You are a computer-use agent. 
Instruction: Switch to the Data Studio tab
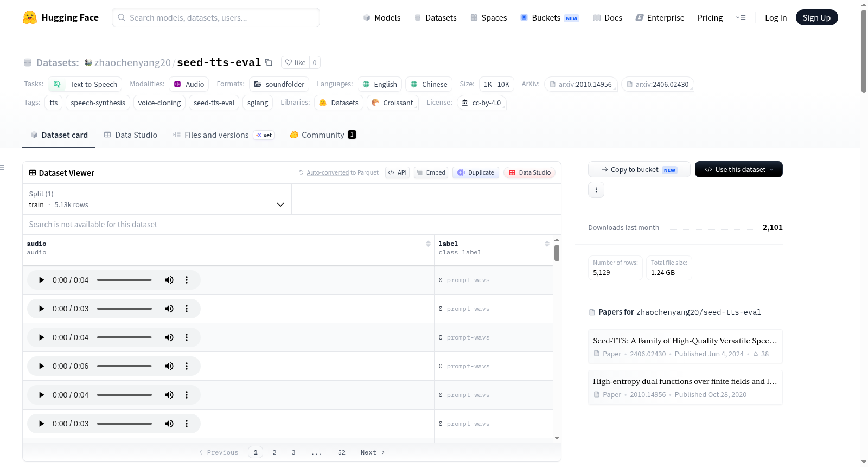131,135
